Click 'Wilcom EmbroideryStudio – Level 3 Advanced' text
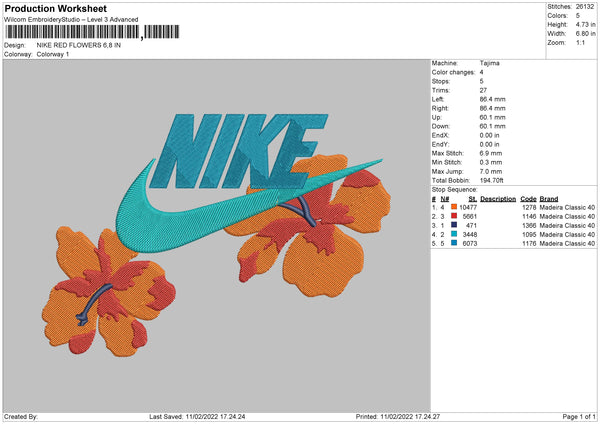 [71, 20]
